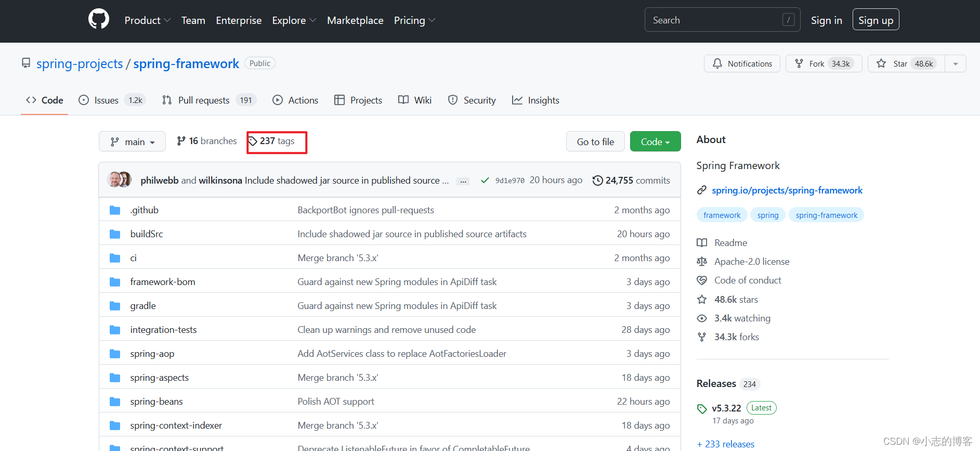This screenshot has width=980, height=451.
Task: Click the v5.3.22 release tag icon
Action: (x=702, y=409)
